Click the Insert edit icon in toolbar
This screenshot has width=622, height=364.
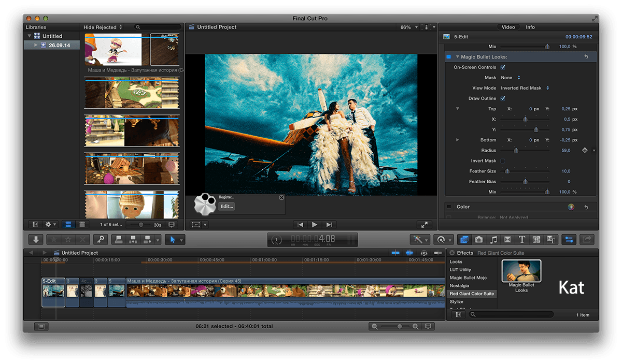133,240
